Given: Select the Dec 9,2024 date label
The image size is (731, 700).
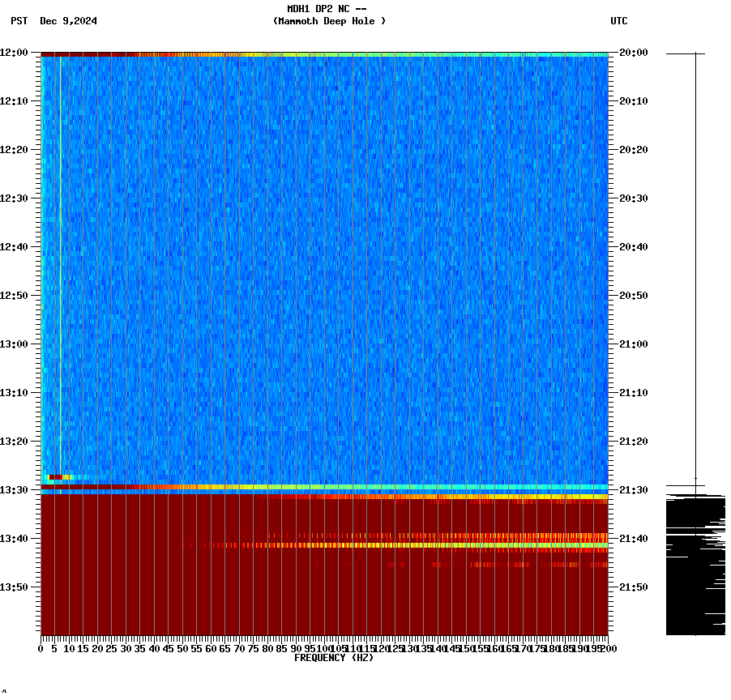Looking at the screenshot, I should [67, 22].
